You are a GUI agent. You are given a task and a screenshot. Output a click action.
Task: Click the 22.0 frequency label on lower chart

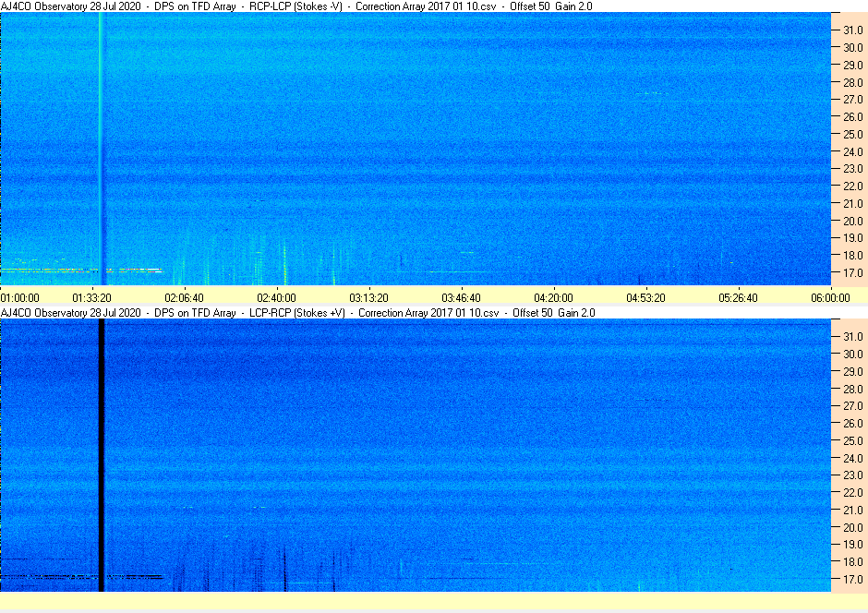click(853, 492)
